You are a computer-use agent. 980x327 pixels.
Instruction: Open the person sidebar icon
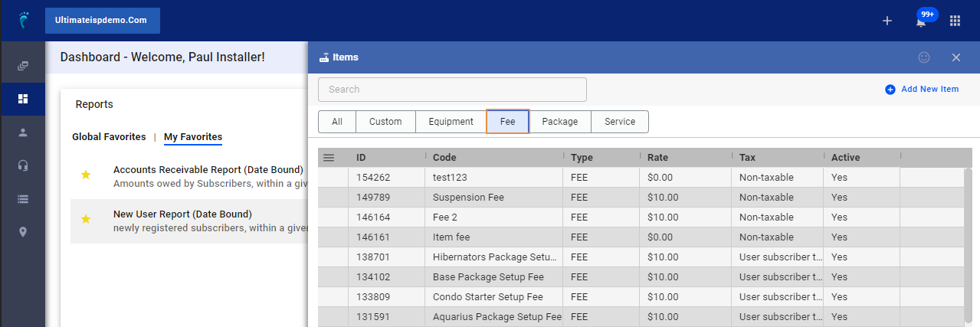[x=23, y=132]
